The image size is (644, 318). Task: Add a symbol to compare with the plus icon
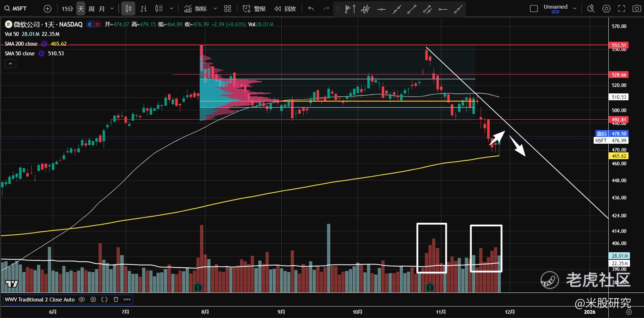(47, 9)
